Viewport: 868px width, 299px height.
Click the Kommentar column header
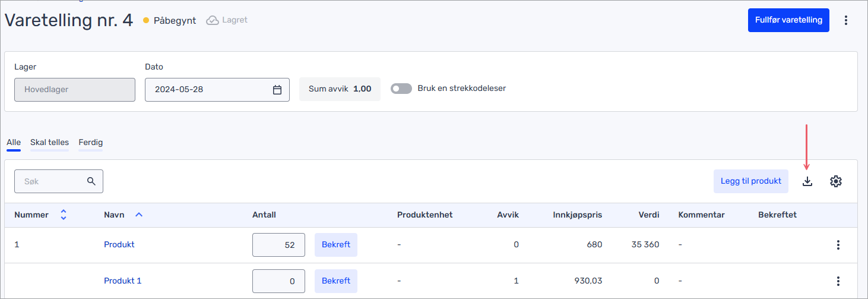tap(702, 215)
